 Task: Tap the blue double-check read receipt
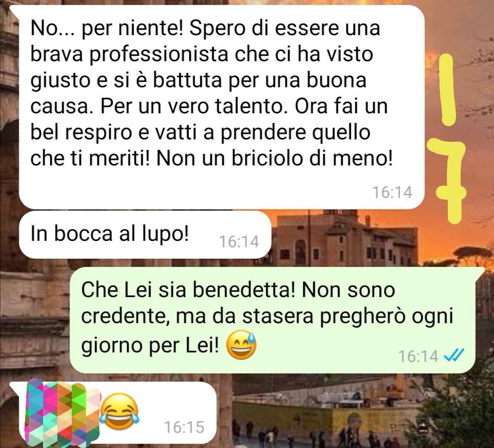(x=454, y=356)
